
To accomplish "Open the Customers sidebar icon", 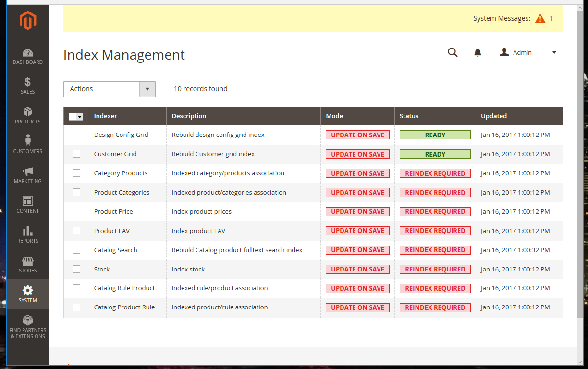I will click(x=28, y=141).
